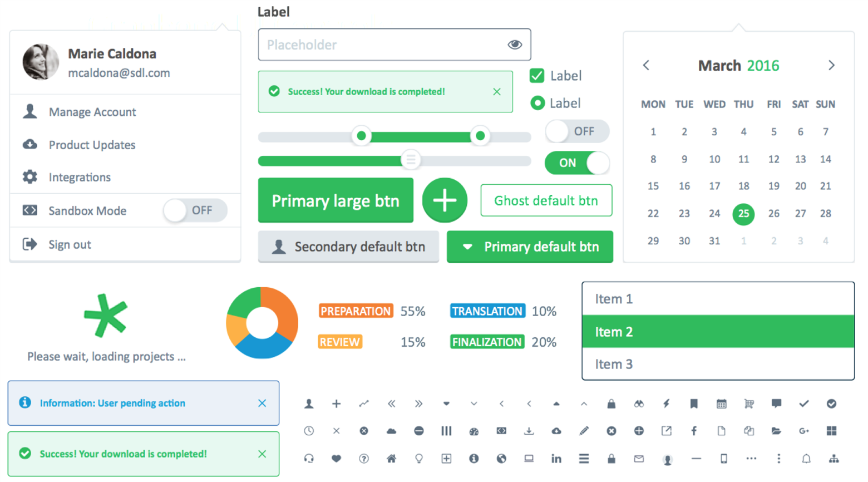Click the Secondary default btn
This screenshot has height=482, width=868.
pos(348,247)
